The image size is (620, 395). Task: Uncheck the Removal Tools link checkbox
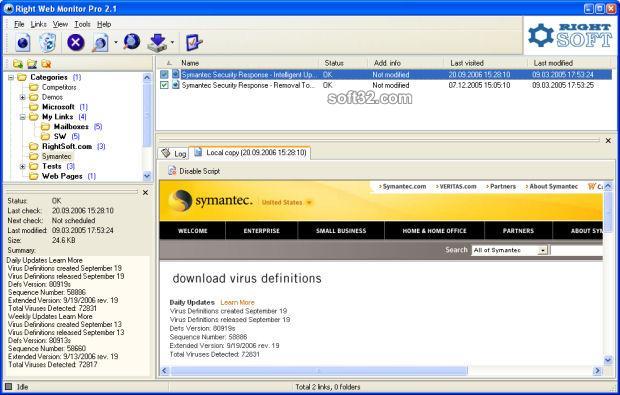(164, 85)
